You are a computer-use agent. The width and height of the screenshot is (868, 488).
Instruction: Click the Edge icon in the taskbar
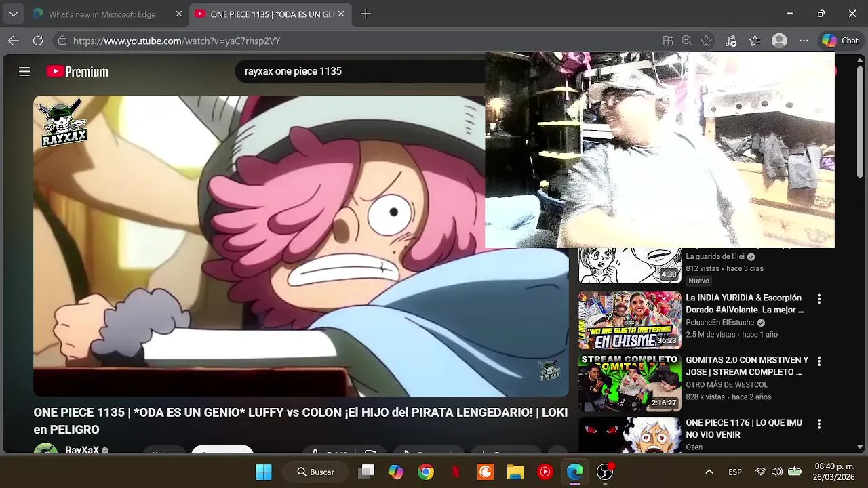point(575,472)
